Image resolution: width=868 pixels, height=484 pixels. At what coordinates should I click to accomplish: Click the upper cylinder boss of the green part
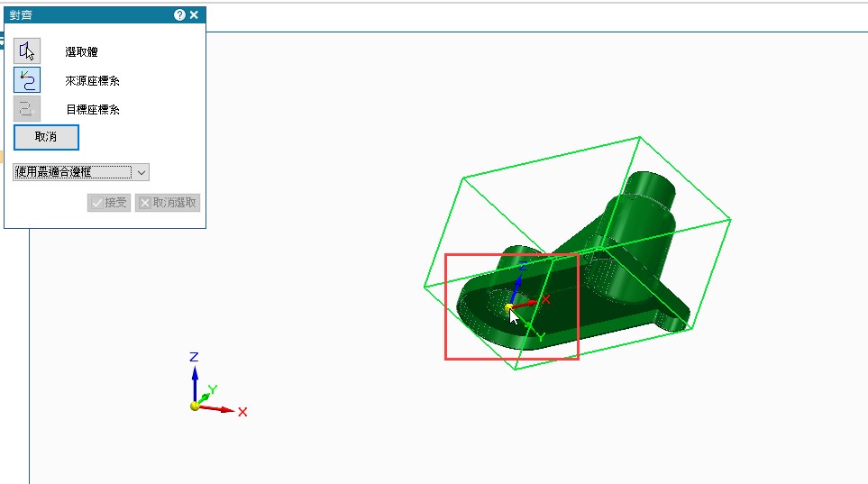(652, 190)
